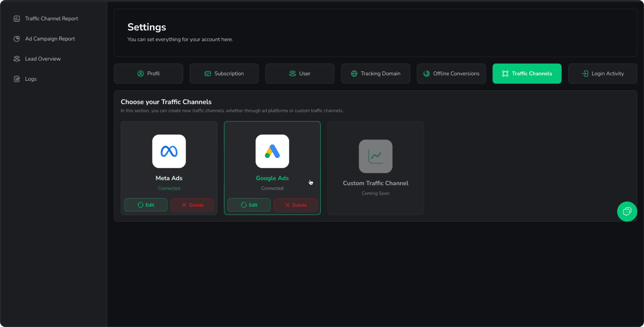The width and height of the screenshot is (644, 327).
Task: Open the Login Activity tab
Action: 603,73
